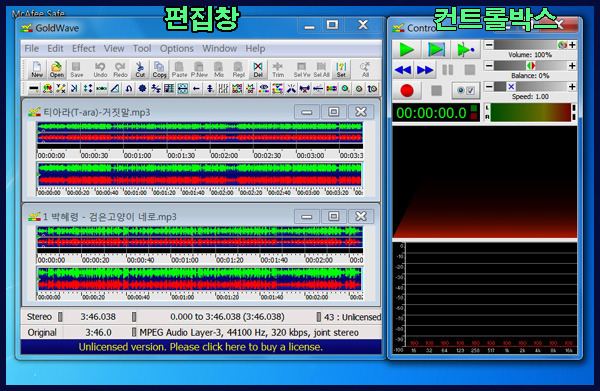The image size is (600, 391).
Task: Click the Trim toolbar icon
Action: coord(278,69)
